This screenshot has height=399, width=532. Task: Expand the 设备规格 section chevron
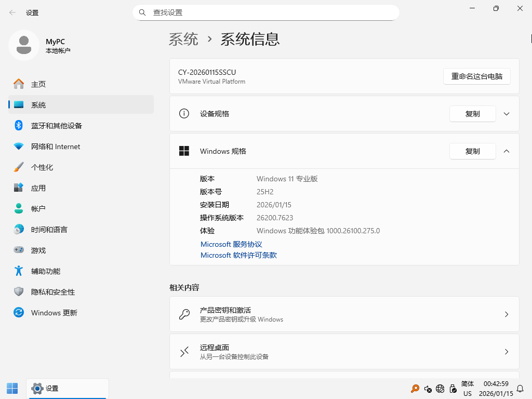(507, 114)
